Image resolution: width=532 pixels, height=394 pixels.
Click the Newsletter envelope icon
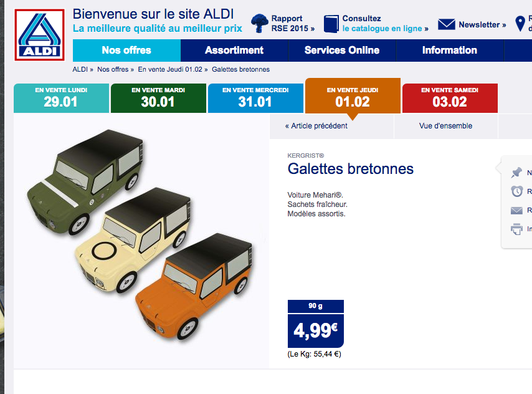point(447,24)
